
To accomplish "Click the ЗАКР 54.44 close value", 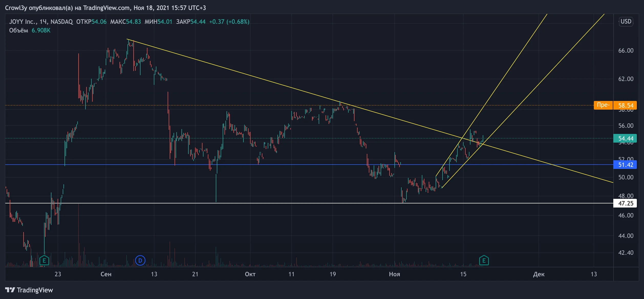I will pyautogui.click(x=191, y=22).
